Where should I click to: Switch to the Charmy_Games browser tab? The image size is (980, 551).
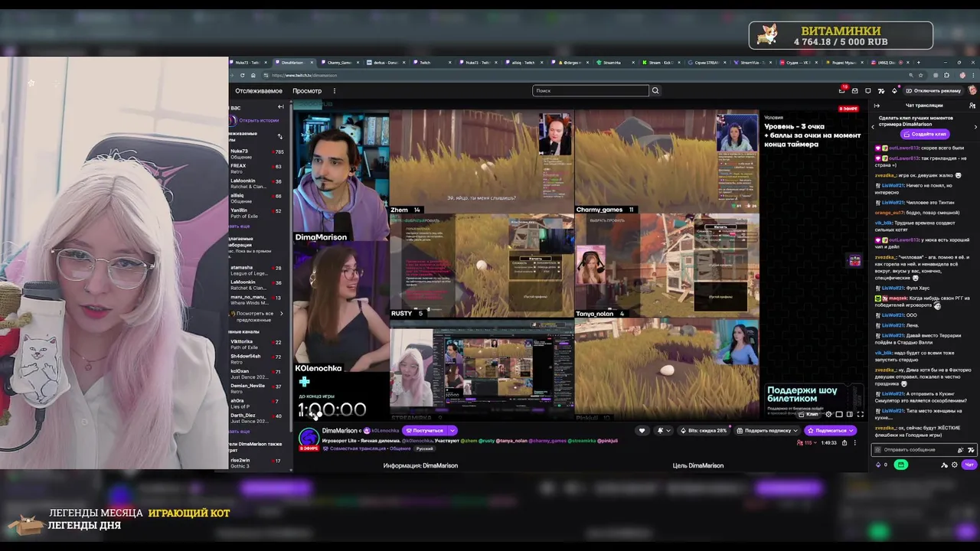tap(340, 63)
